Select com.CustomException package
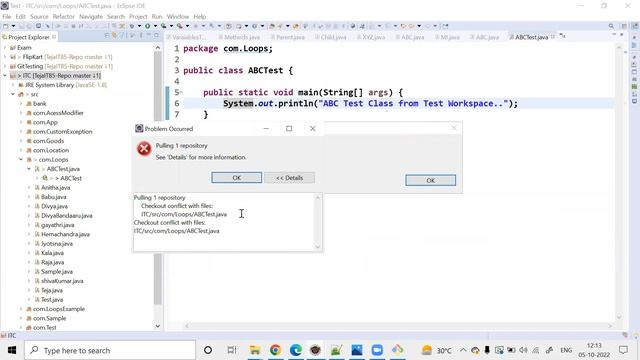640x360 pixels. tap(62, 131)
